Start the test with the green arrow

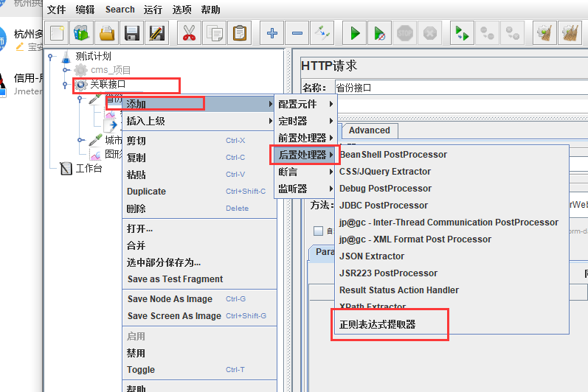pos(354,33)
